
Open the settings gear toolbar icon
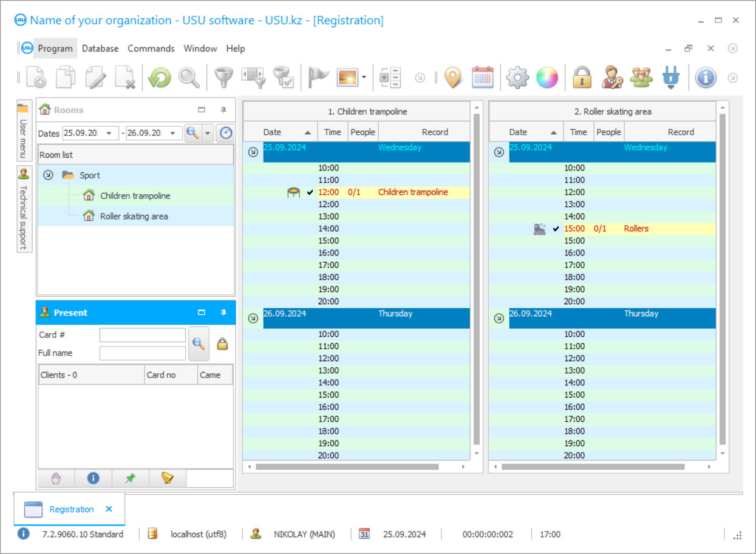pos(517,77)
